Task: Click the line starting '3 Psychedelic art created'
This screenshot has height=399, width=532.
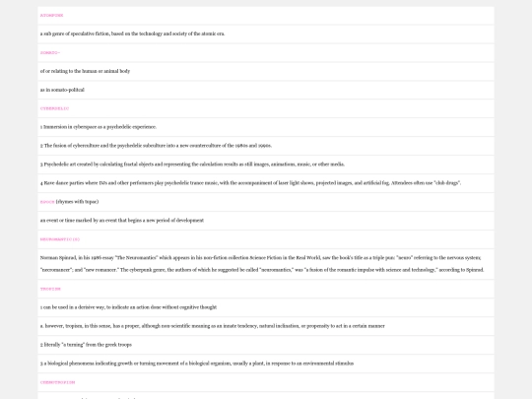Action: (192, 165)
